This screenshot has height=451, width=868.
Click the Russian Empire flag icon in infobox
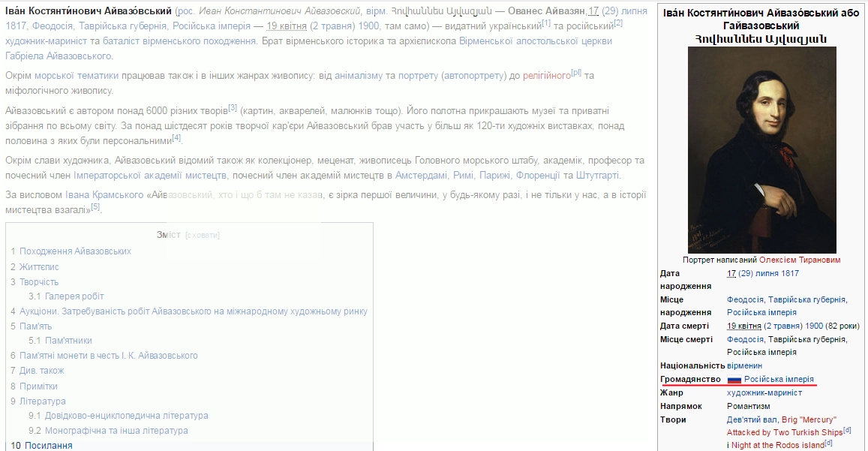point(734,380)
